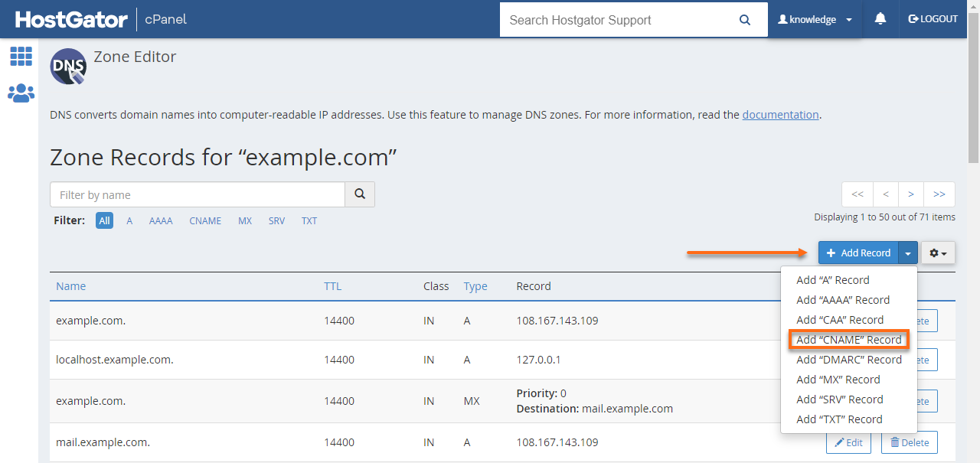Screen dimensions: 980x463
Task: Click LOGOUT in the header
Action: pyautogui.click(x=933, y=19)
